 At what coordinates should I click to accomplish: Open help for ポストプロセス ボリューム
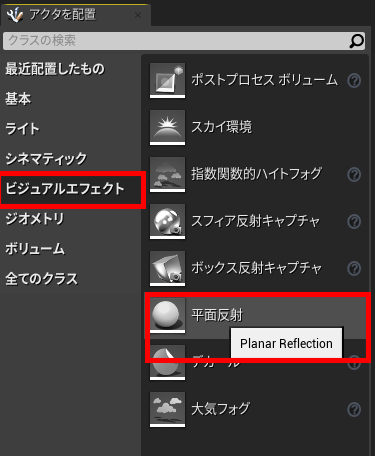coord(354,80)
